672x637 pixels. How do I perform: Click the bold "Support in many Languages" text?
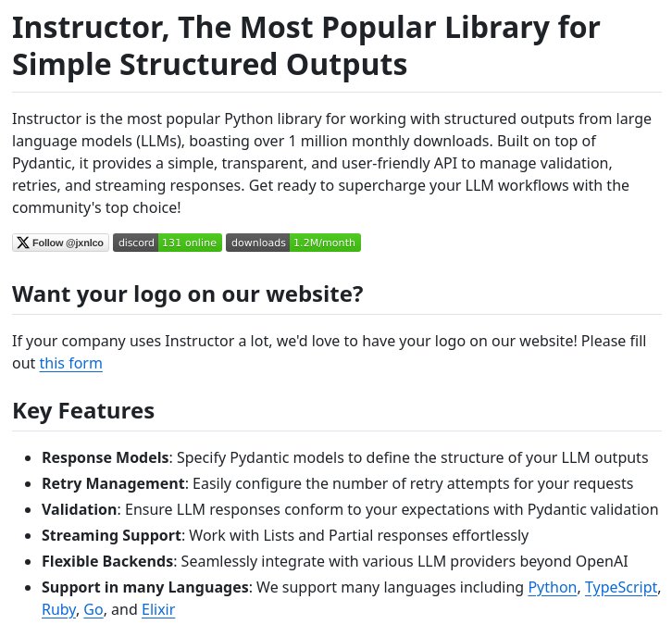pos(144,587)
